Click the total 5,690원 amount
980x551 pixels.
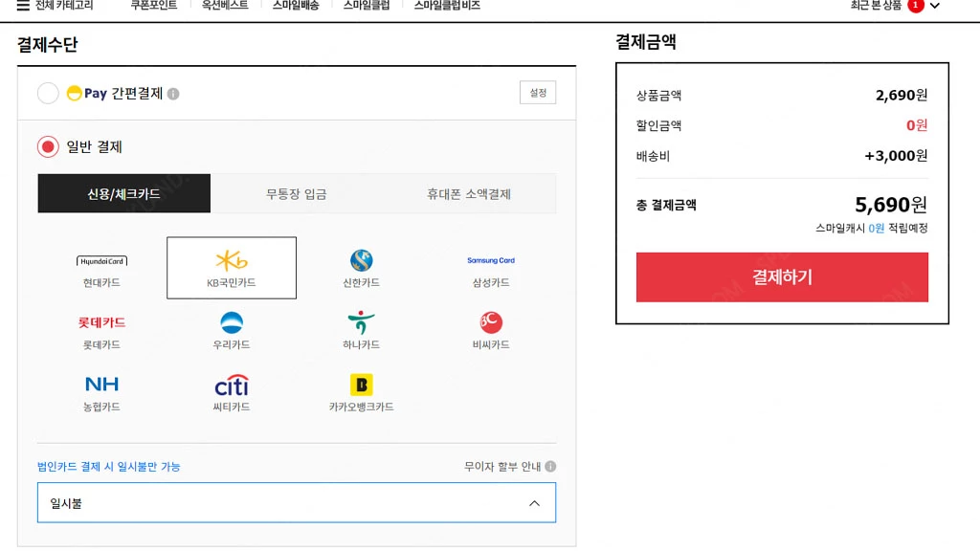891,205
